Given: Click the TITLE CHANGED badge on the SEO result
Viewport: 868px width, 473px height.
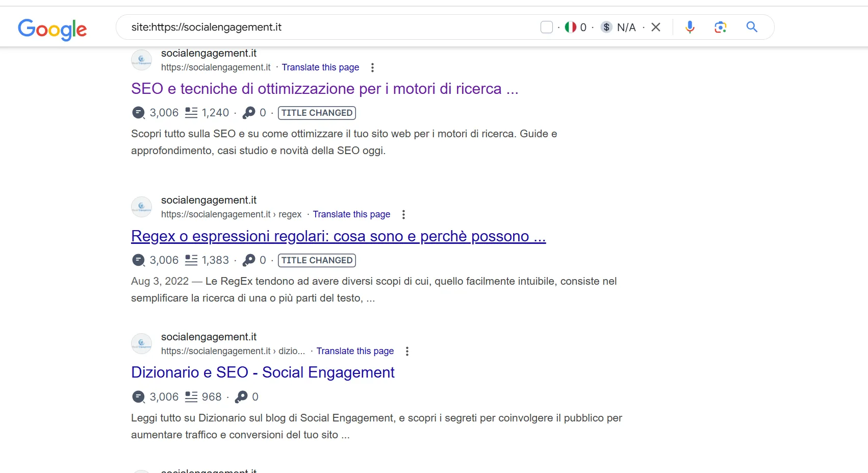Looking at the screenshot, I should click(316, 112).
